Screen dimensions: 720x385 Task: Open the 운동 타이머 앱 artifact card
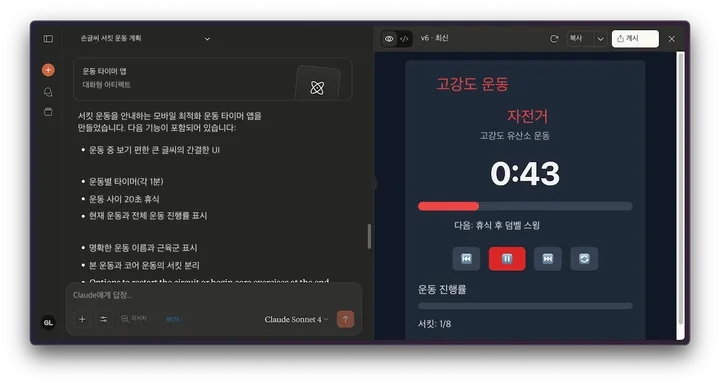pos(213,79)
